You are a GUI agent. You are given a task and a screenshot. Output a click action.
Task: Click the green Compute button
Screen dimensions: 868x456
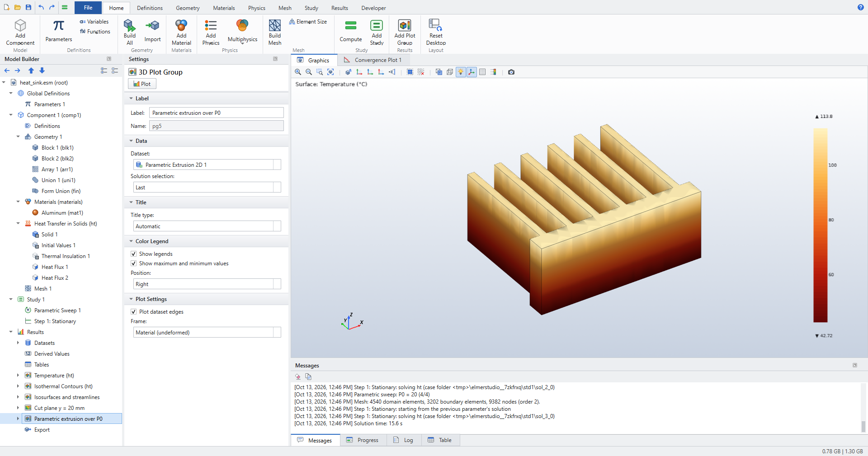(351, 31)
